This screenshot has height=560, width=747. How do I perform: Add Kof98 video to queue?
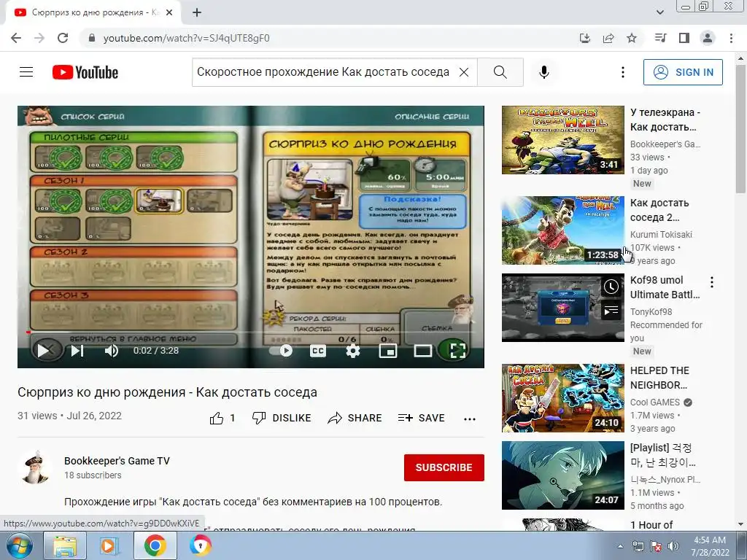tap(611, 311)
